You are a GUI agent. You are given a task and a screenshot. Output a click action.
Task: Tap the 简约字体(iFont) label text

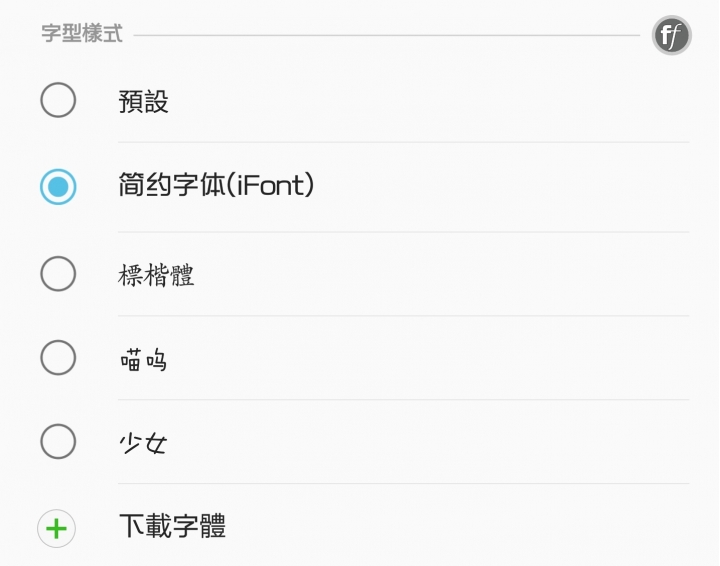(216, 186)
